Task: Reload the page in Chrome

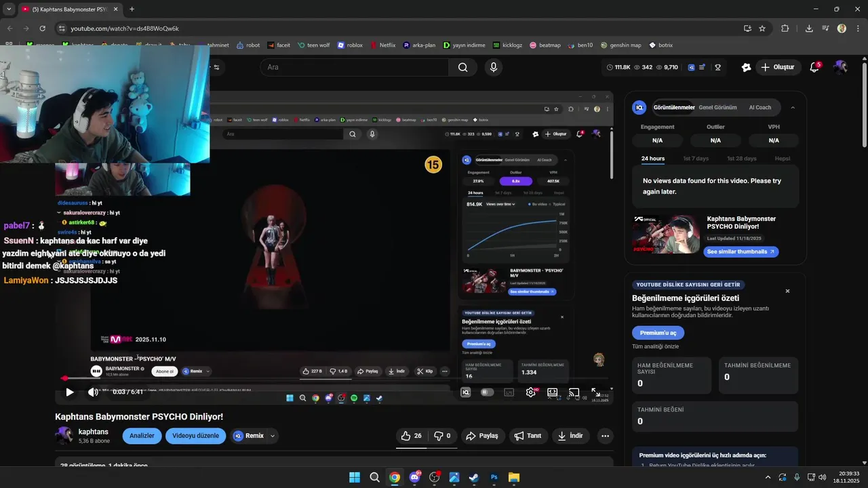Action: 42,28
